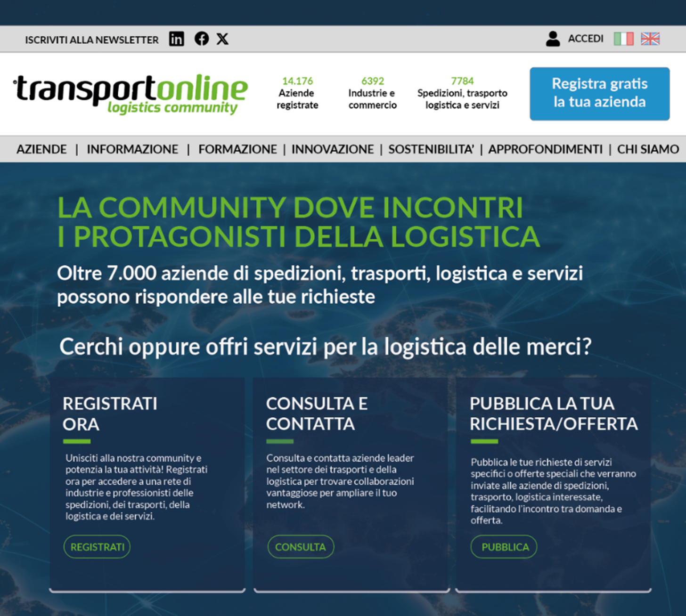
Task: Open the CHI SIAMO page
Action: coord(648,149)
